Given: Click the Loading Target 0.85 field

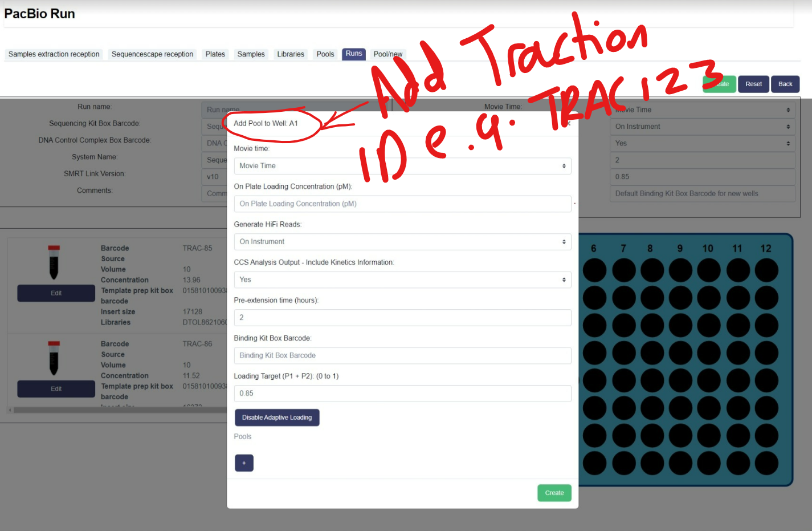Looking at the screenshot, I should point(402,393).
